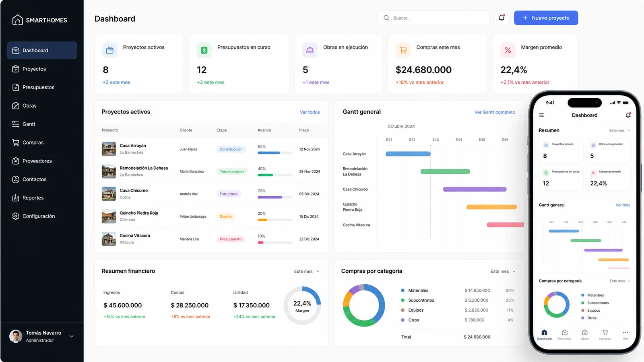Open phone Resumen Este mes dropdown

(620, 131)
